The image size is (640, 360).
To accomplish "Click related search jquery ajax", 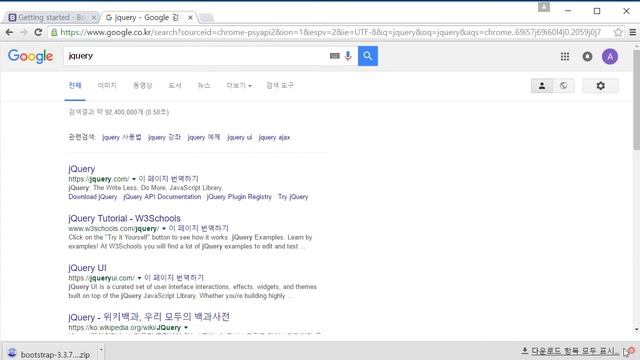I will coord(274,137).
